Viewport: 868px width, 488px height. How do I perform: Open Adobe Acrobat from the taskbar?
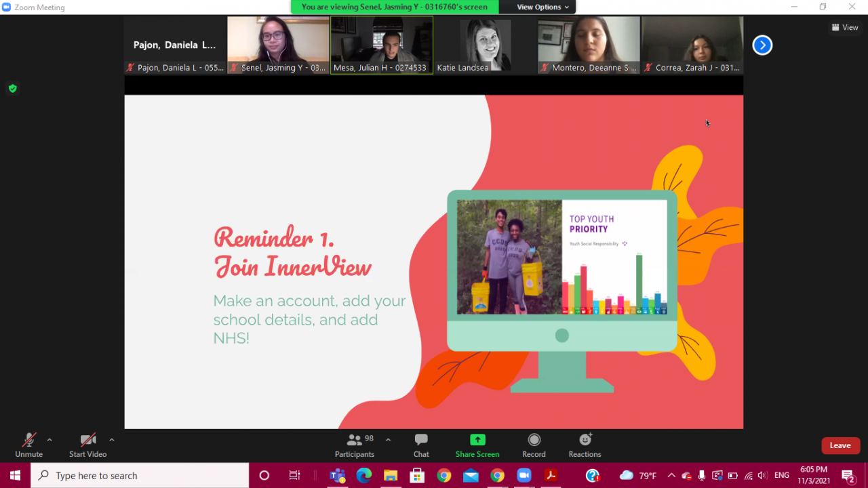pos(551,475)
